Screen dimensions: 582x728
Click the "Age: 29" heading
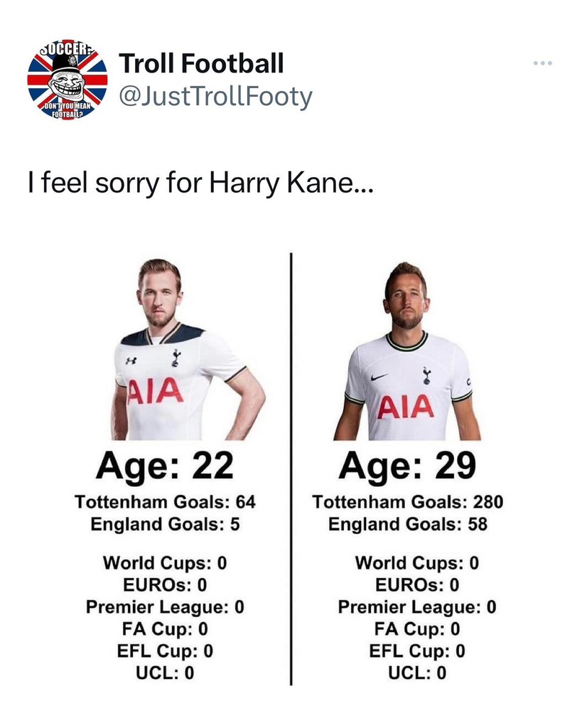click(407, 466)
